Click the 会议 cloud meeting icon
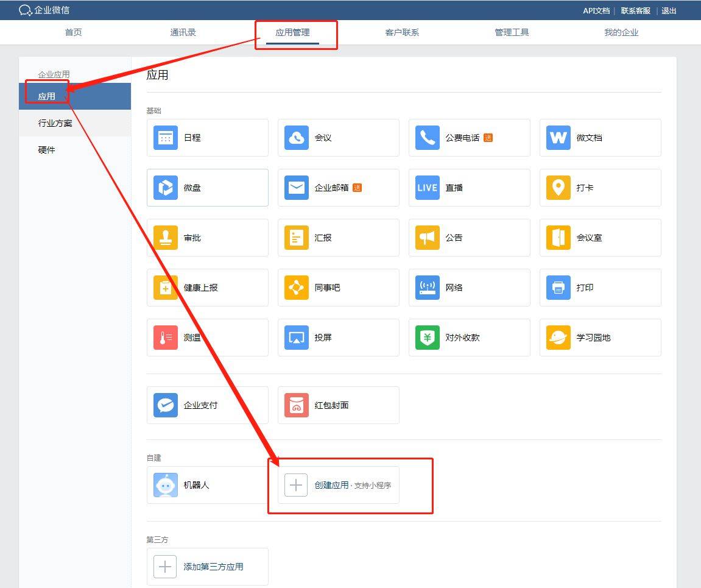The height and width of the screenshot is (588, 701). tap(297, 138)
